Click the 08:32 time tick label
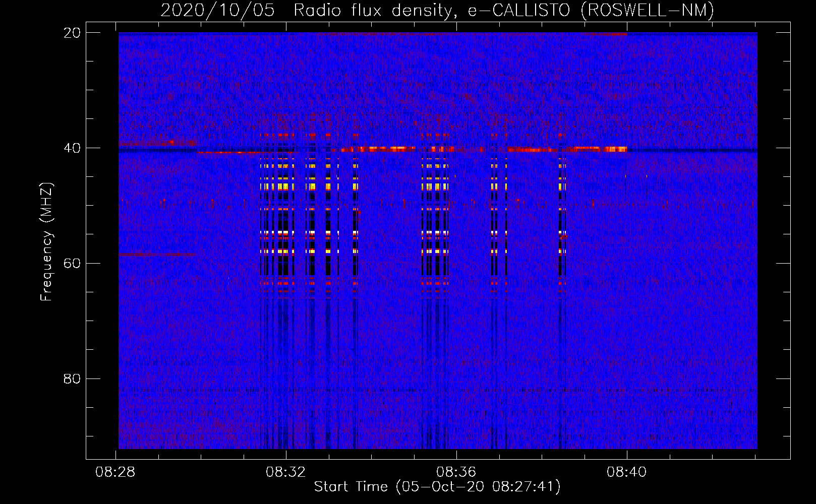Image resolution: width=816 pixels, height=504 pixels. coord(286,472)
